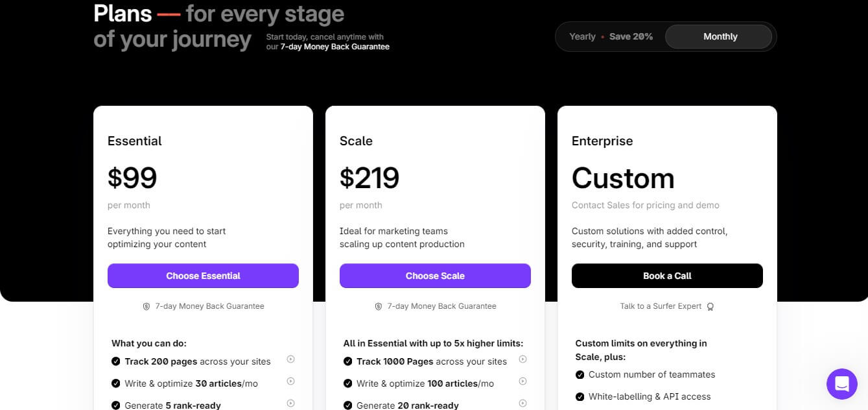Play video for Track 200 pages feature
This screenshot has width=868, height=410.
[291, 359]
